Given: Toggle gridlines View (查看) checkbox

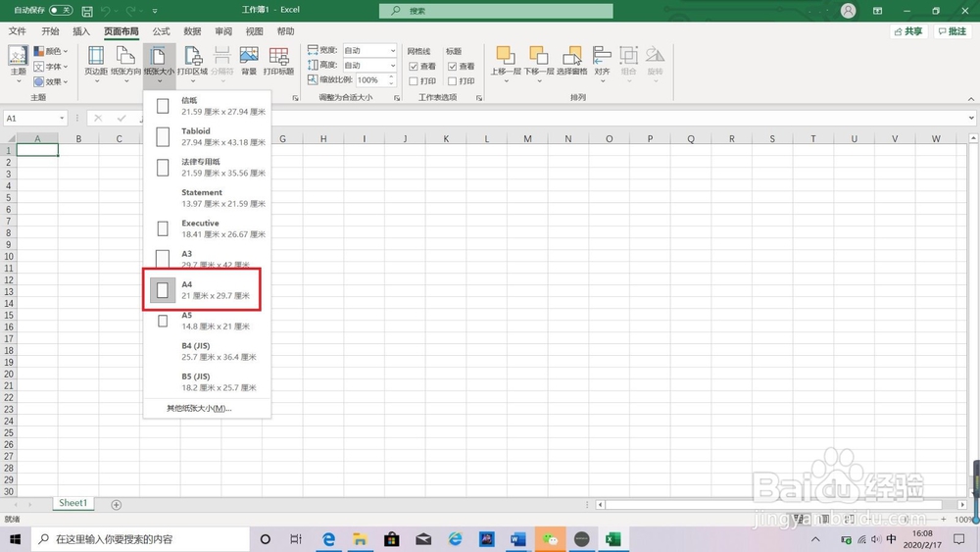Looking at the screenshot, I should pyautogui.click(x=414, y=67).
